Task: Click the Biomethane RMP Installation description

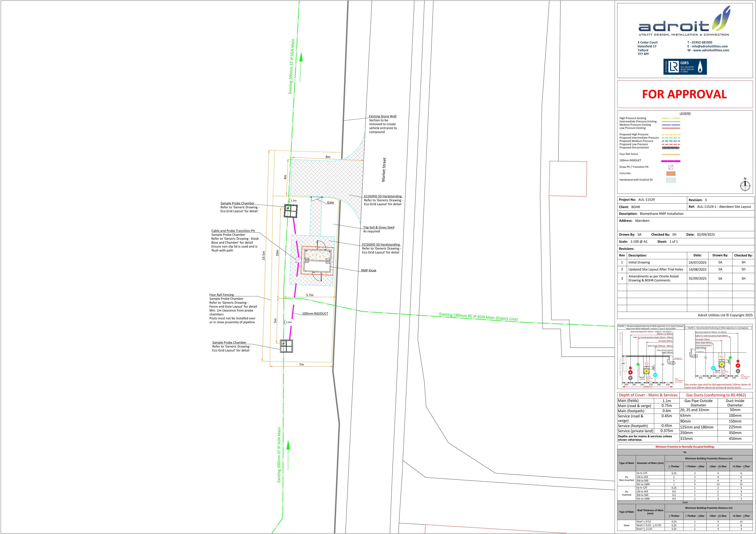Action: tap(661, 214)
